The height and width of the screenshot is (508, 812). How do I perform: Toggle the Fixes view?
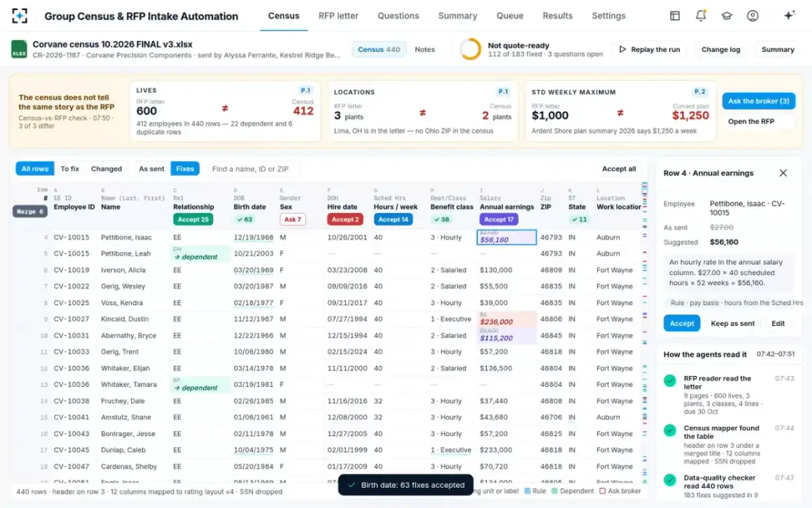pos(185,169)
